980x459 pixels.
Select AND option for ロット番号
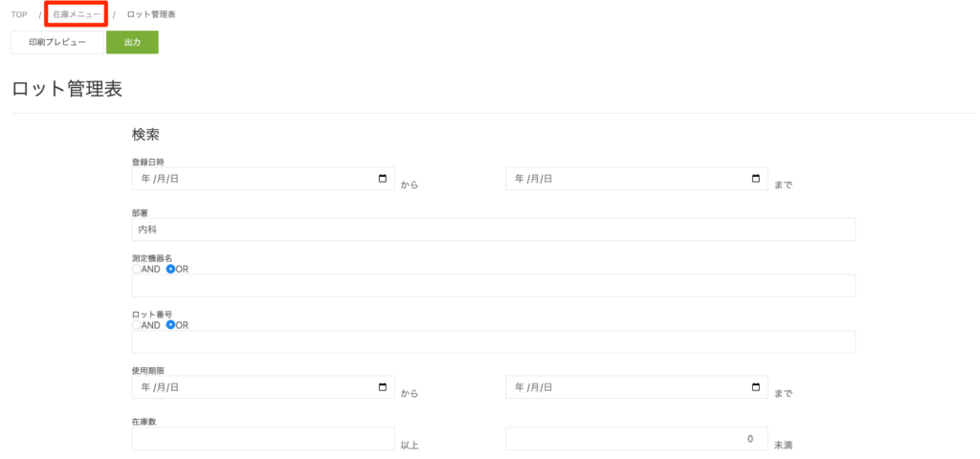[x=136, y=325]
